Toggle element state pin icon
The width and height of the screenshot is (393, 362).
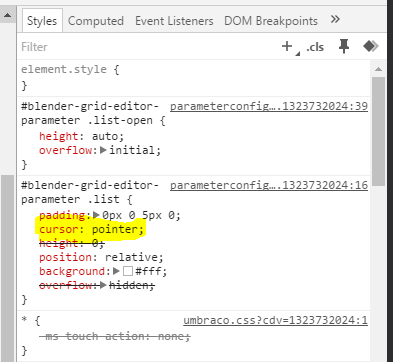coord(344,46)
